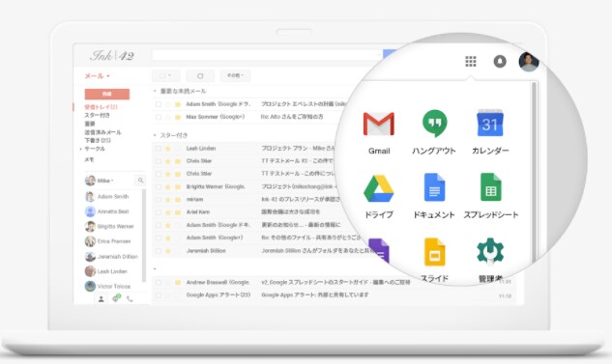The width and height of the screenshot is (612, 364).
Task: Open the Mike chat status dropdown
Action: [105, 181]
